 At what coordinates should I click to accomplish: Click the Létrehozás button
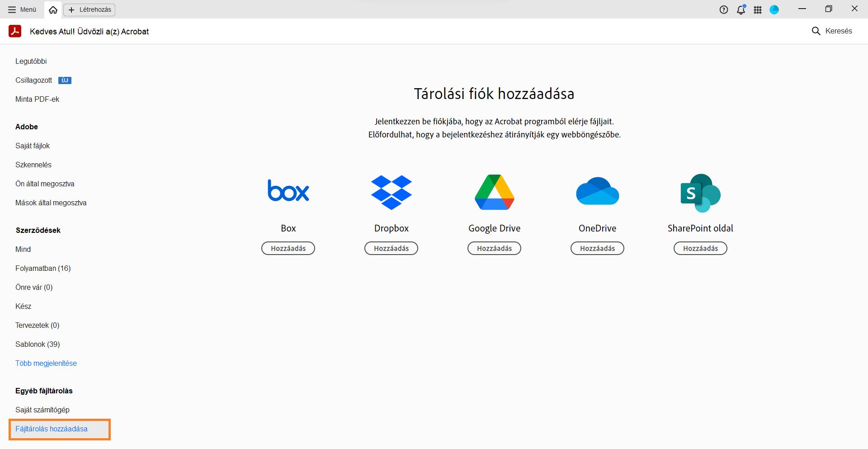click(x=89, y=9)
